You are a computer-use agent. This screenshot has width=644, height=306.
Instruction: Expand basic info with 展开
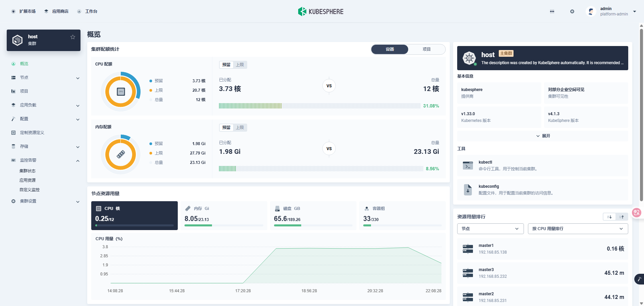[543, 136]
